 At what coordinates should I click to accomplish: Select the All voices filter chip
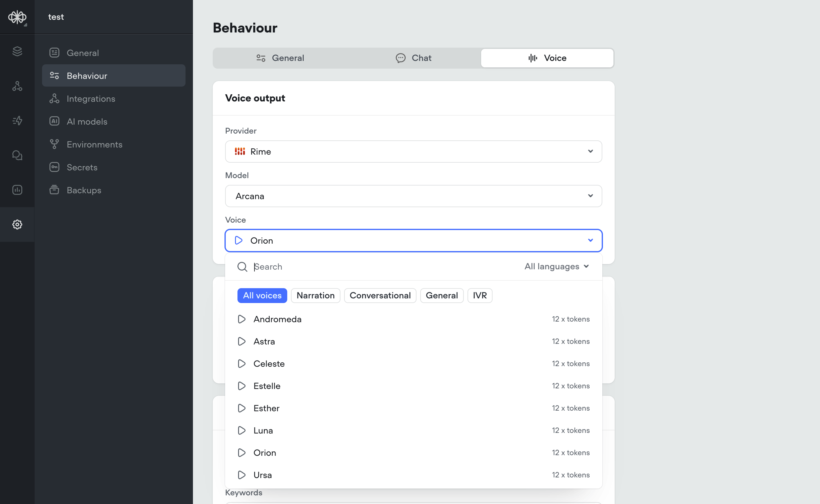(x=262, y=295)
